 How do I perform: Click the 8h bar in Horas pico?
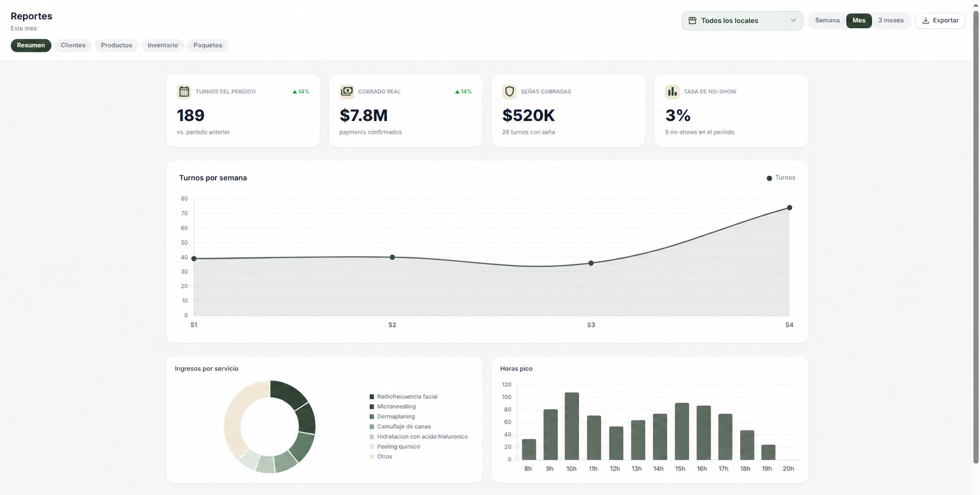point(529,449)
